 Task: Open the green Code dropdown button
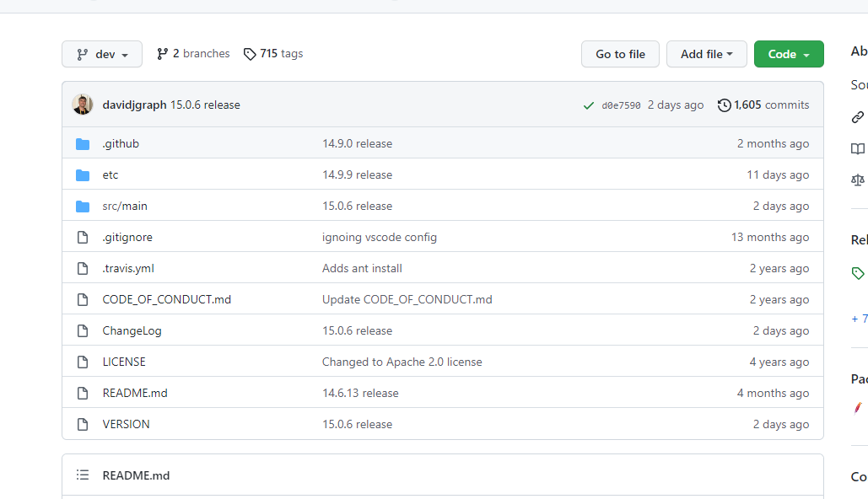(788, 54)
